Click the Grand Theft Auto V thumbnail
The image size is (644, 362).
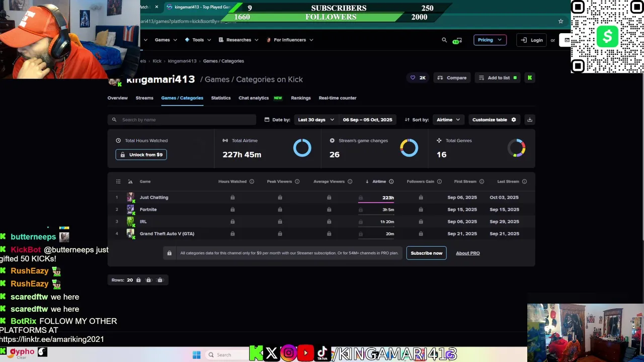tap(131, 234)
